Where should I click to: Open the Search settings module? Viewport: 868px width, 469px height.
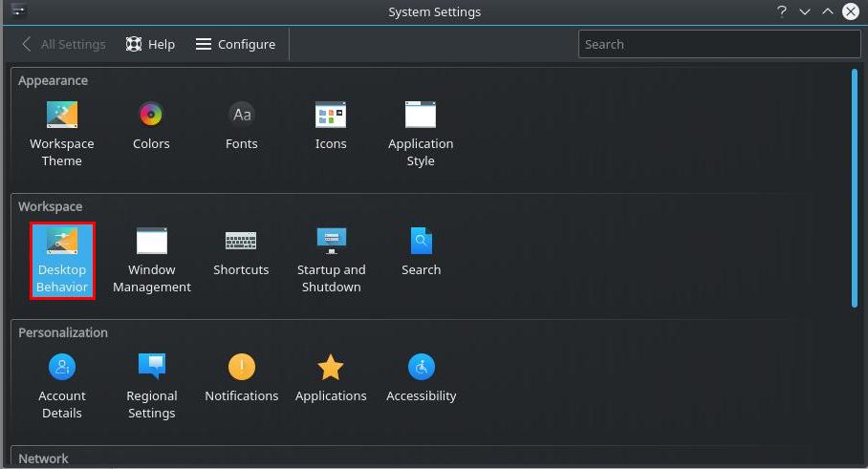click(x=422, y=252)
